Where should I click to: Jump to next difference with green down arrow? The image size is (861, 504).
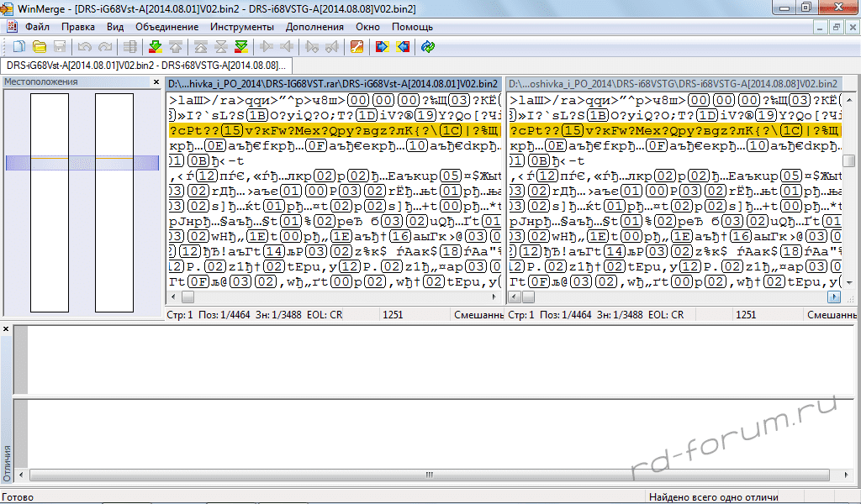156,47
